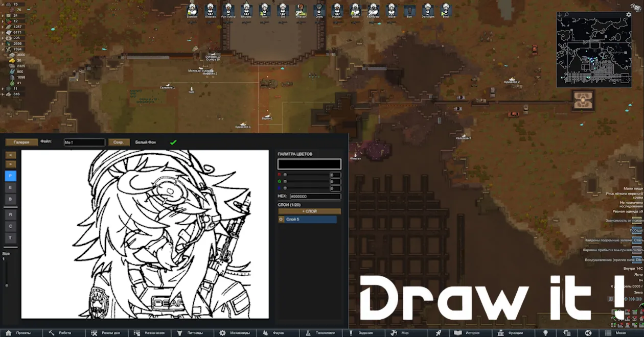Viewport: 644px width, 337px height.
Task: Select the C circle tool
Action: (10, 226)
